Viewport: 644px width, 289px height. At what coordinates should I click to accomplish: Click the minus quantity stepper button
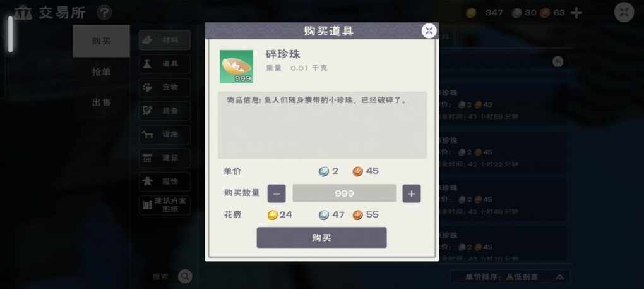(x=277, y=194)
